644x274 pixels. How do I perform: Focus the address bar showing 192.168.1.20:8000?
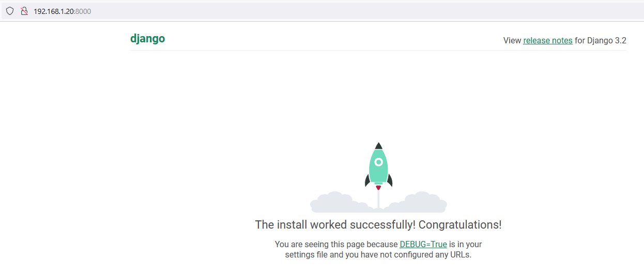322,11
